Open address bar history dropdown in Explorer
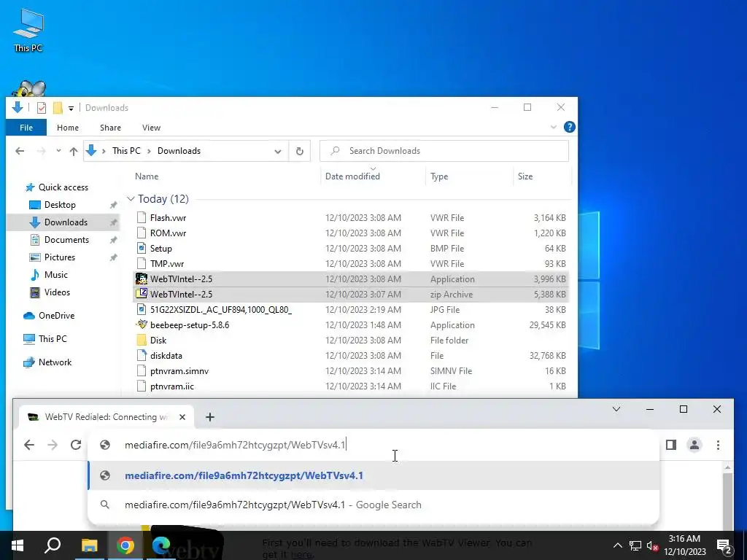The image size is (747, 560). tap(278, 151)
